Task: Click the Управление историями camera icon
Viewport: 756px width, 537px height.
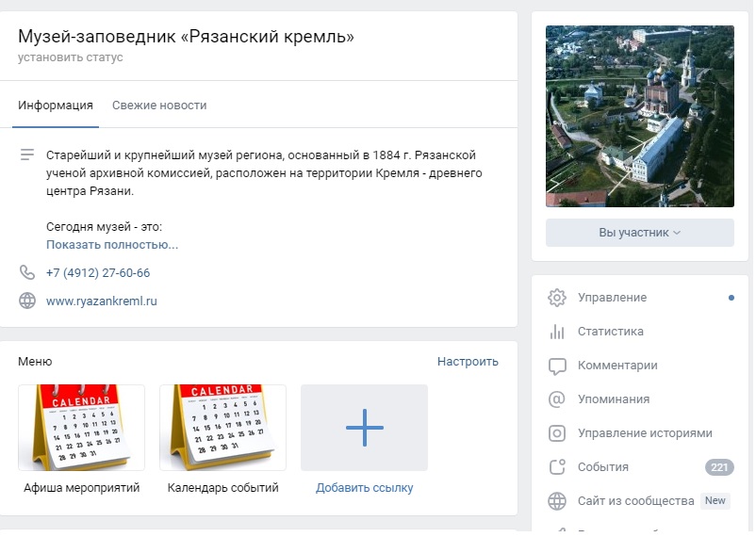Action: click(557, 433)
